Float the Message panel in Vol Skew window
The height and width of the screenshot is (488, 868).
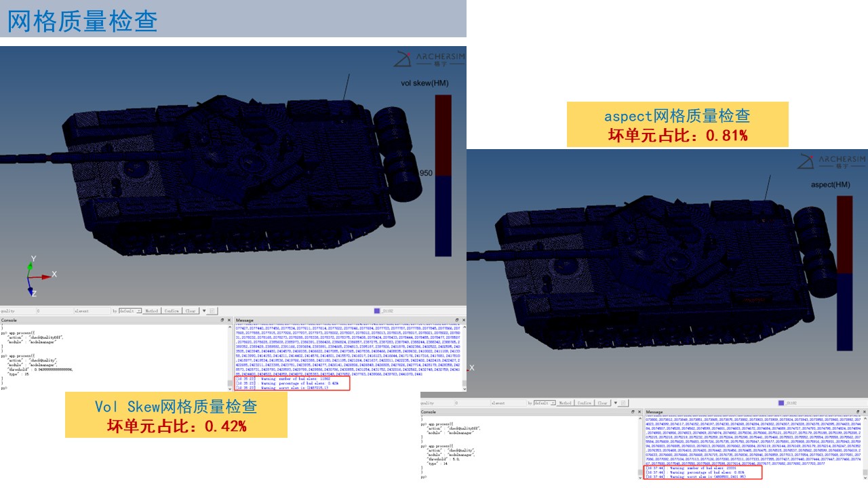point(457,320)
